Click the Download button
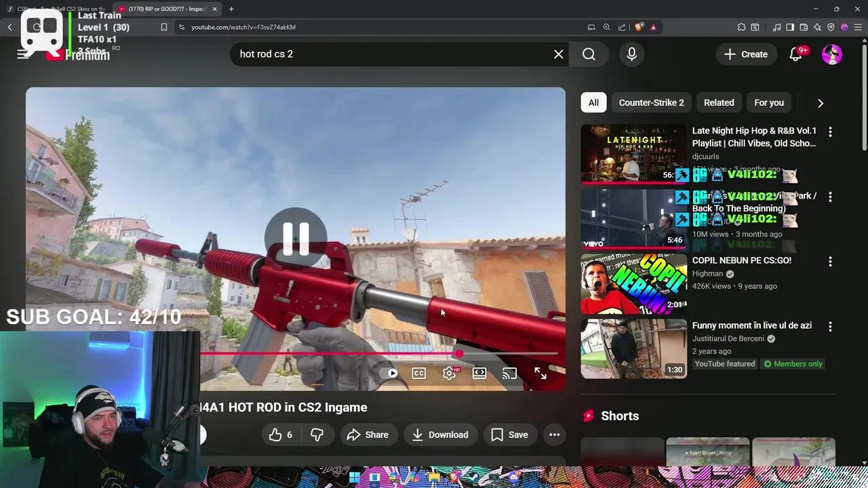Image resolution: width=868 pixels, height=488 pixels. pos(440,434)
